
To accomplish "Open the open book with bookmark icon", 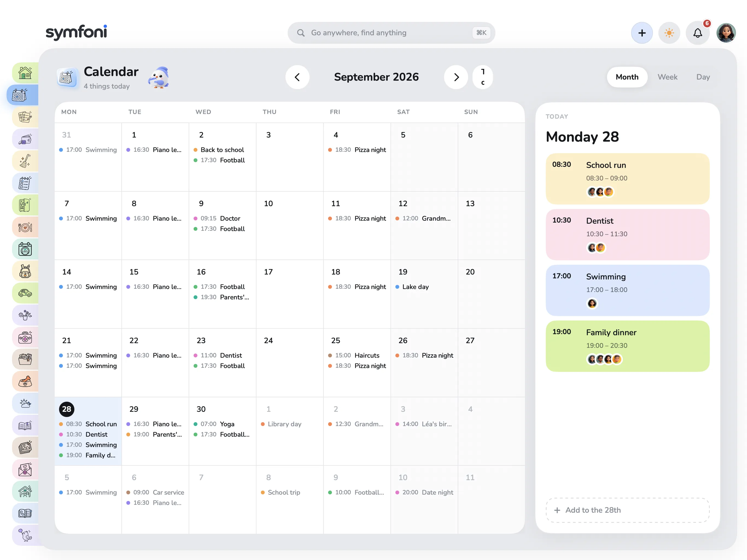I will 25,425.
